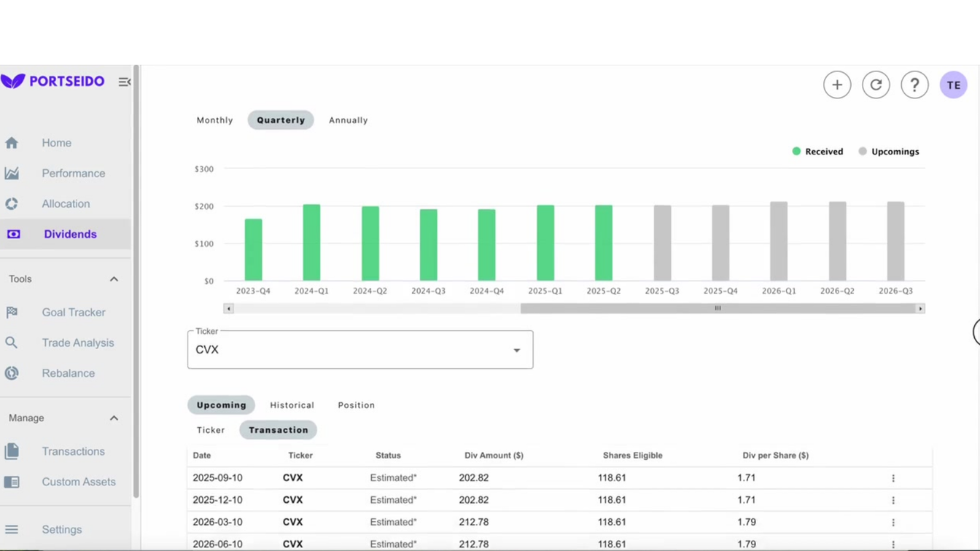The width and height of the screenshot is (980, 551).
Task: Click the add portfolio plus button
Action: click(x=837, y=85)
